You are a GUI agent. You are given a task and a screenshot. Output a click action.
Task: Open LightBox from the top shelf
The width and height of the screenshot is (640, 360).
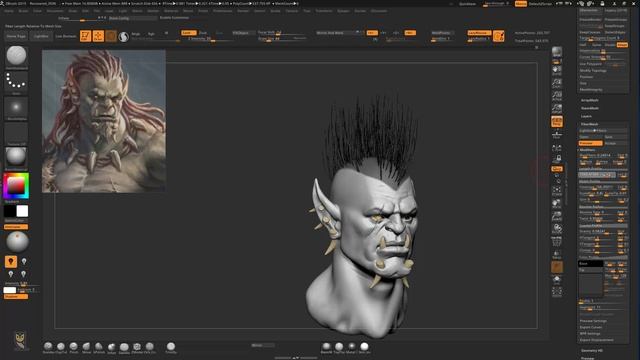coord(41,36)
